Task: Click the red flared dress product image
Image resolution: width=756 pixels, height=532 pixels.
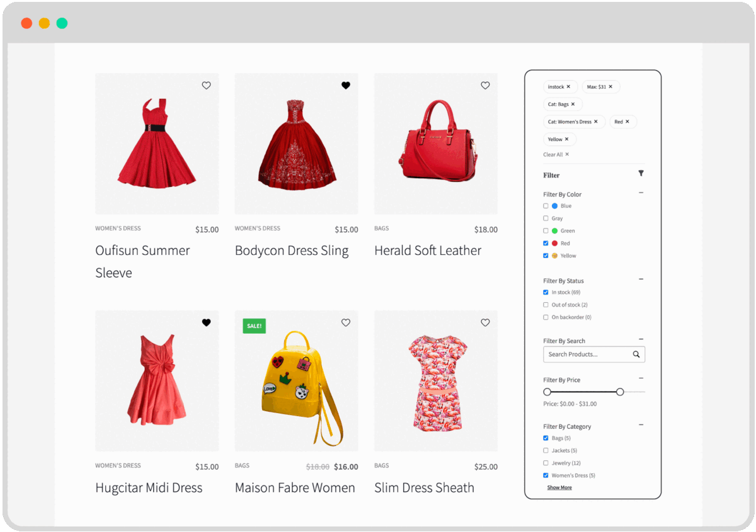Action: [157, 144]
